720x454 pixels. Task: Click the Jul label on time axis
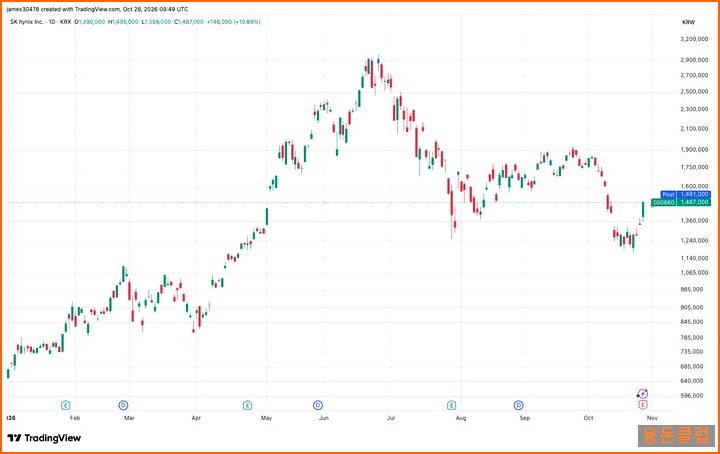391,418
